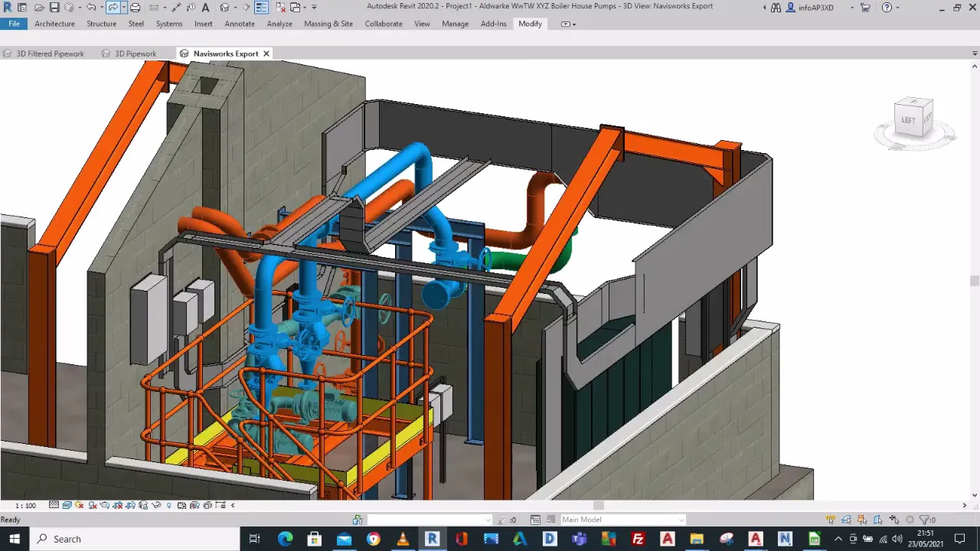The height and width of the screenshot is (551, 980).
Task: Expand the ribbon panel display options button
Action: click(x=568, y=24)
